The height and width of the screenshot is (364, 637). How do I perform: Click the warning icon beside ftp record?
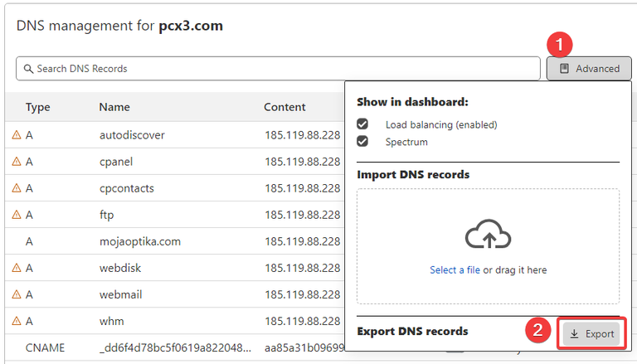pos(16,215)
